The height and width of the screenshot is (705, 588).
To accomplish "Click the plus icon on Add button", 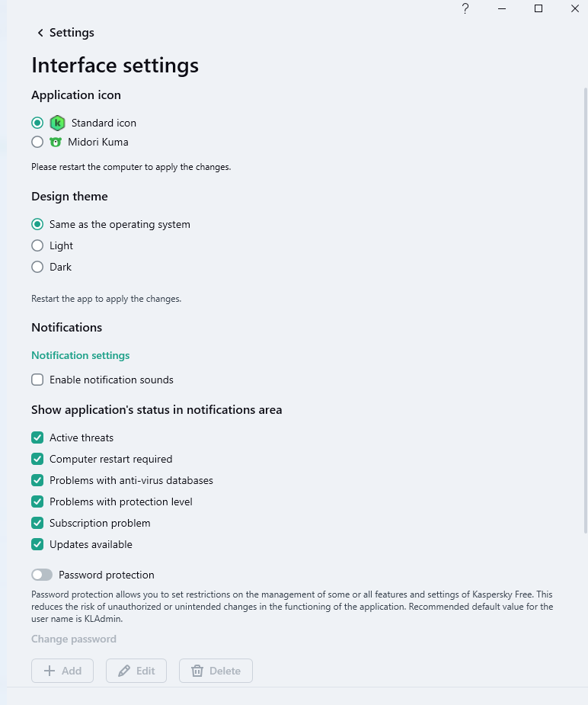I will tap(50, 671).
